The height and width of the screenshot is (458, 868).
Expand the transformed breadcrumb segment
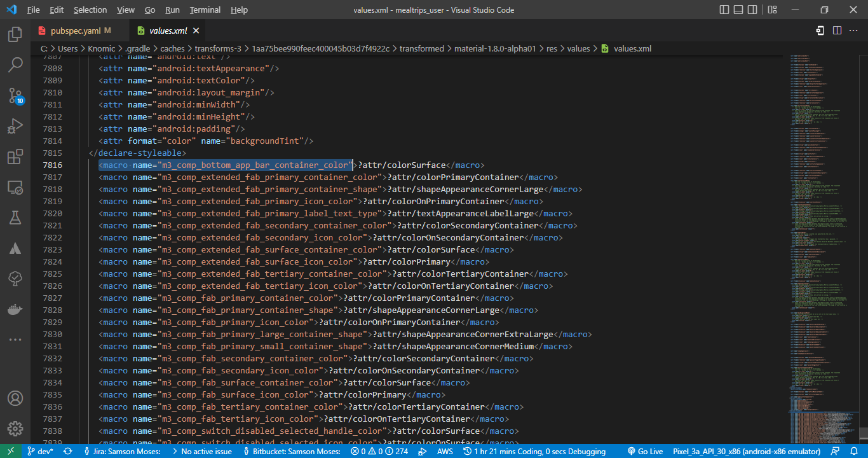pyautogui.click(x=421, y=48)
